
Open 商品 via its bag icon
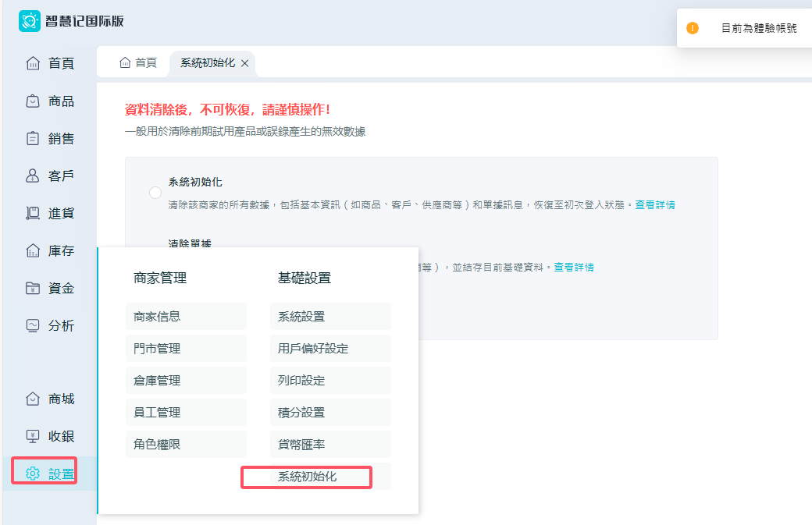pos(33,101)
